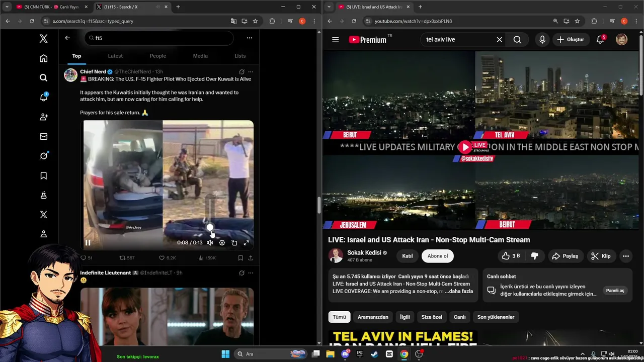Open search options three-dots menu on X

250,38
